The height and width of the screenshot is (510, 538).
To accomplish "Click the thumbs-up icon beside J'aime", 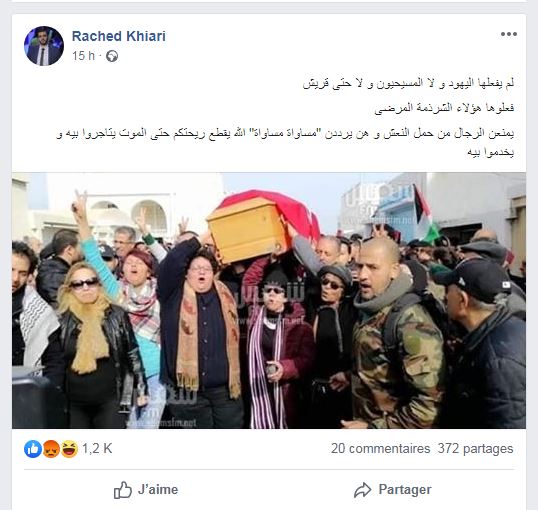I will 122,490.
